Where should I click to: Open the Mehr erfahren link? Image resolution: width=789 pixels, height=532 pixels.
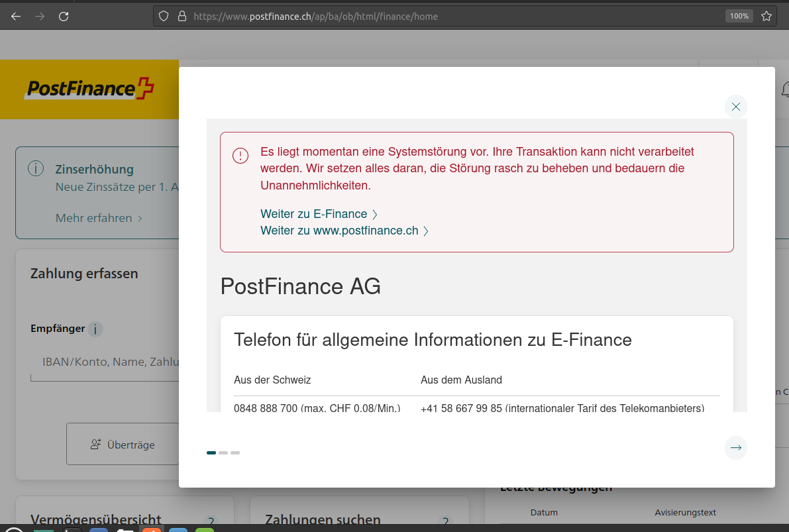[99, 218]
